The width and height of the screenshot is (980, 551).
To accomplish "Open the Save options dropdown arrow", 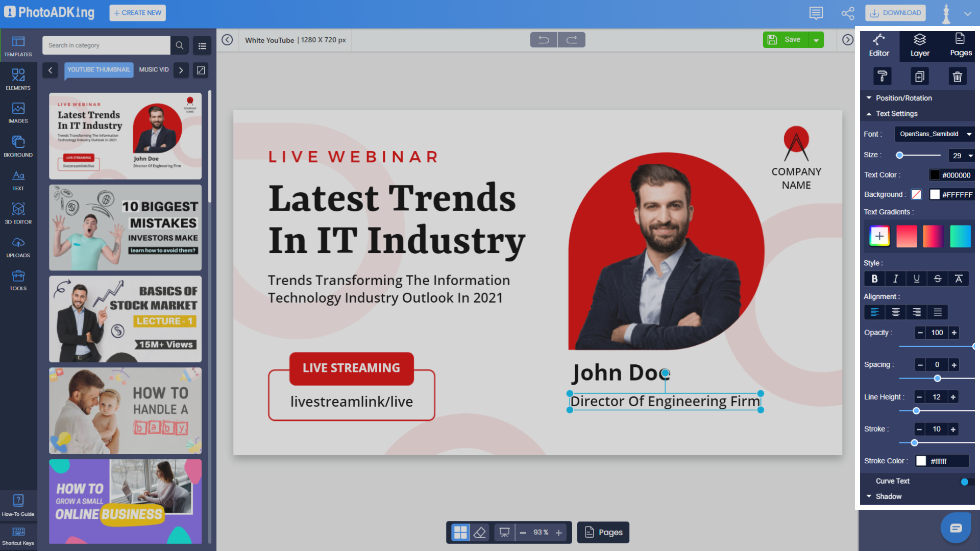I will (816, 40).
